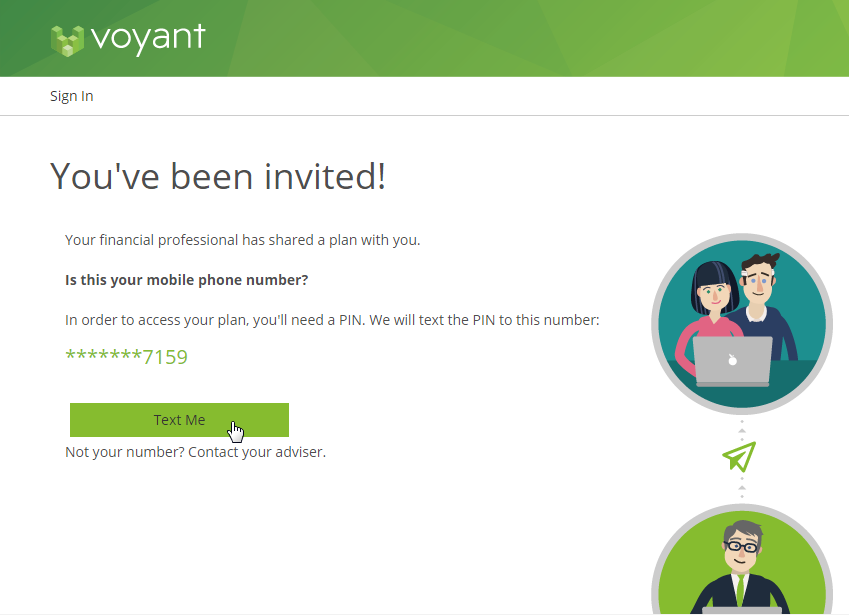Click the PIN instruction sentence
Viewport: 849px width, 615px height.
[x=332, y=320]
